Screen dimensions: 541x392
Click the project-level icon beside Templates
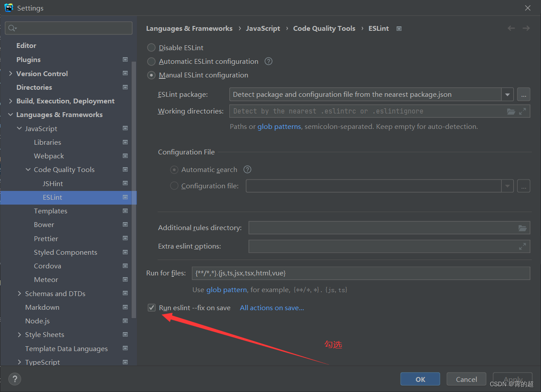tap(125, 211)
